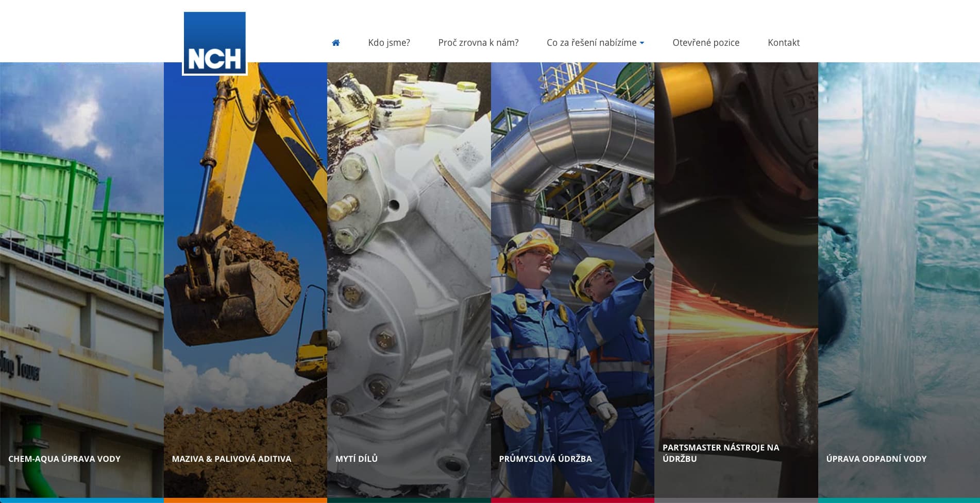Expand the Co za řešení nabízíme dropdown
Image resolution: width=980 pixels, height=503 pixels.
click(x=591, y=43)
